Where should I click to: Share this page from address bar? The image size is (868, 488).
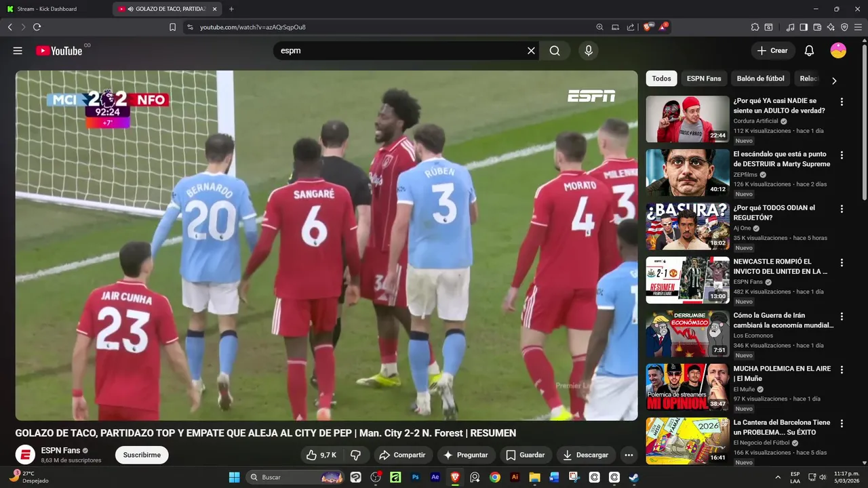click(x=631, y=27)
